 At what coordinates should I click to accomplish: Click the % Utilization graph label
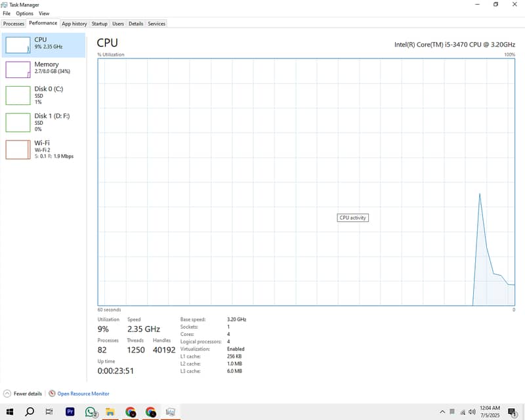[111, 54]
